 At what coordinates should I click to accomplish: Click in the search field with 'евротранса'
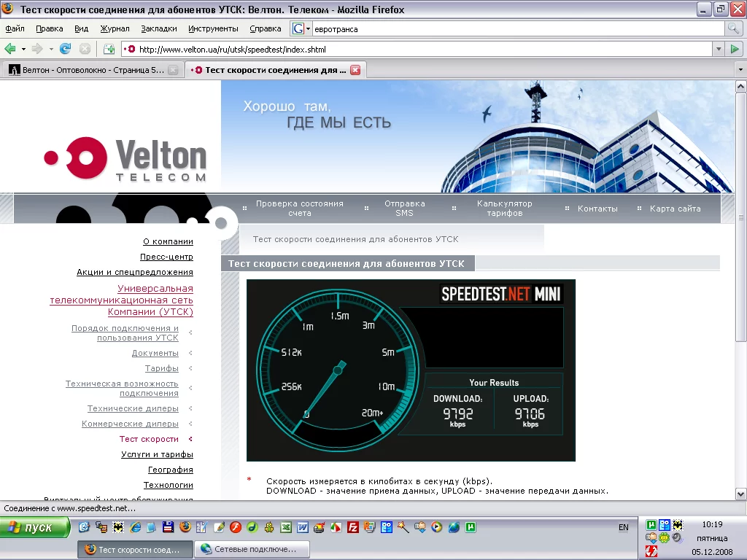tap(519, 29)
